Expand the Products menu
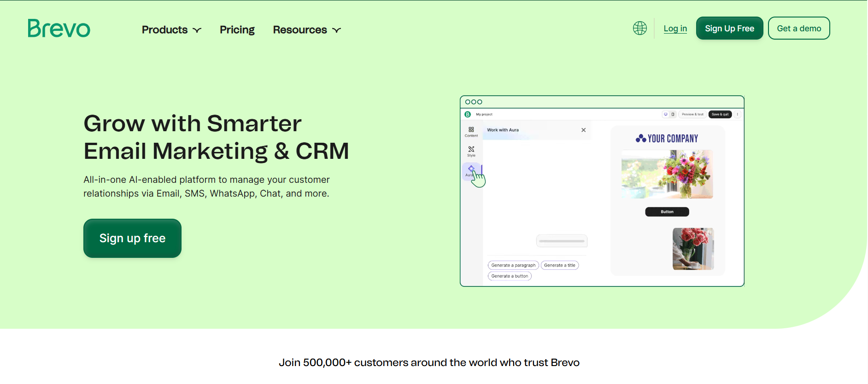 [x=171, y=30]
